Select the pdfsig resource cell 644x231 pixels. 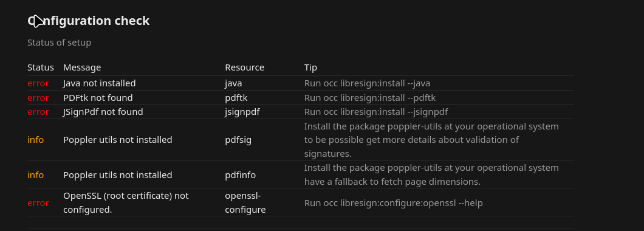click(238, 140)
